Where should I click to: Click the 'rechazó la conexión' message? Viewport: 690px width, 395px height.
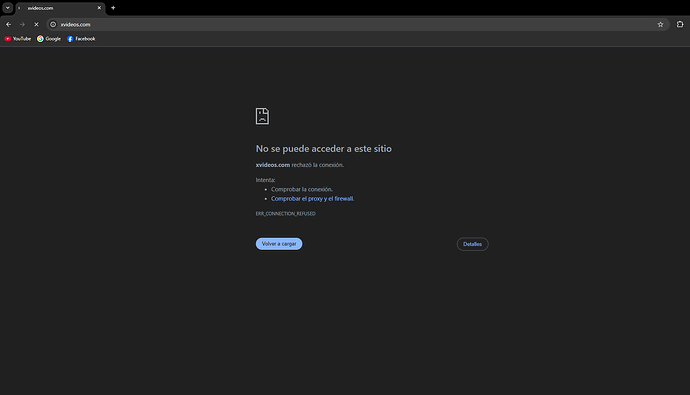[317, 165]
